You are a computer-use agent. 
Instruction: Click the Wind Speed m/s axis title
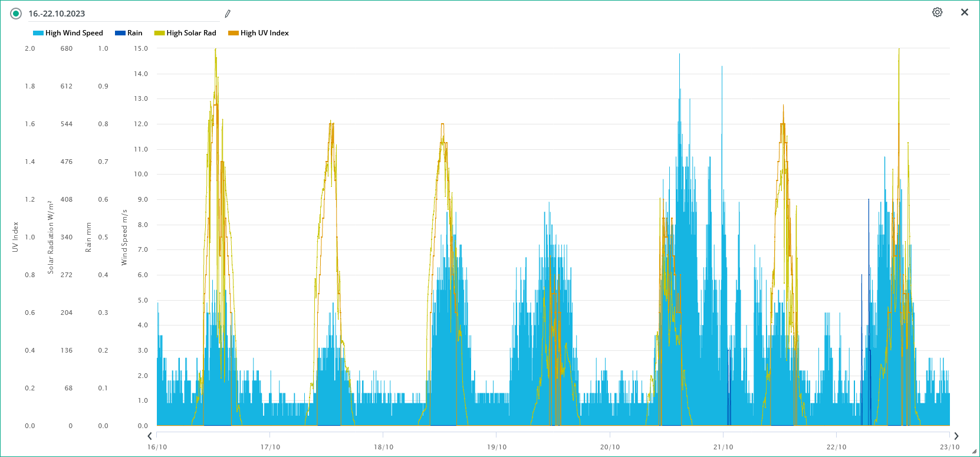pos(124,237)
